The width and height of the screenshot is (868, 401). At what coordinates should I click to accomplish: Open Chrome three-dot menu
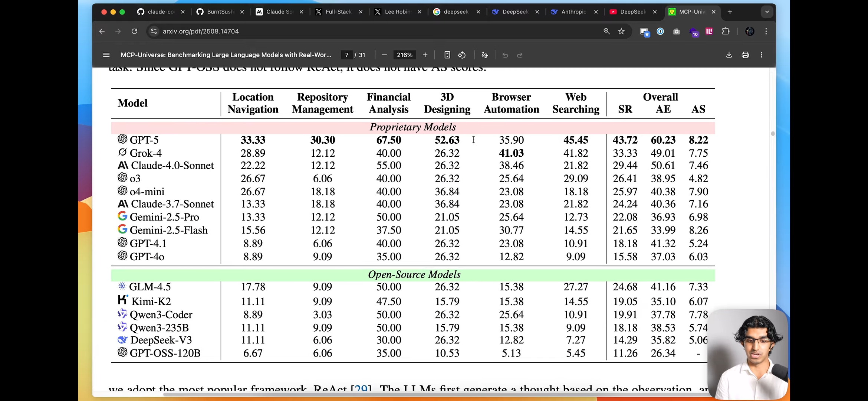point(766,32)
